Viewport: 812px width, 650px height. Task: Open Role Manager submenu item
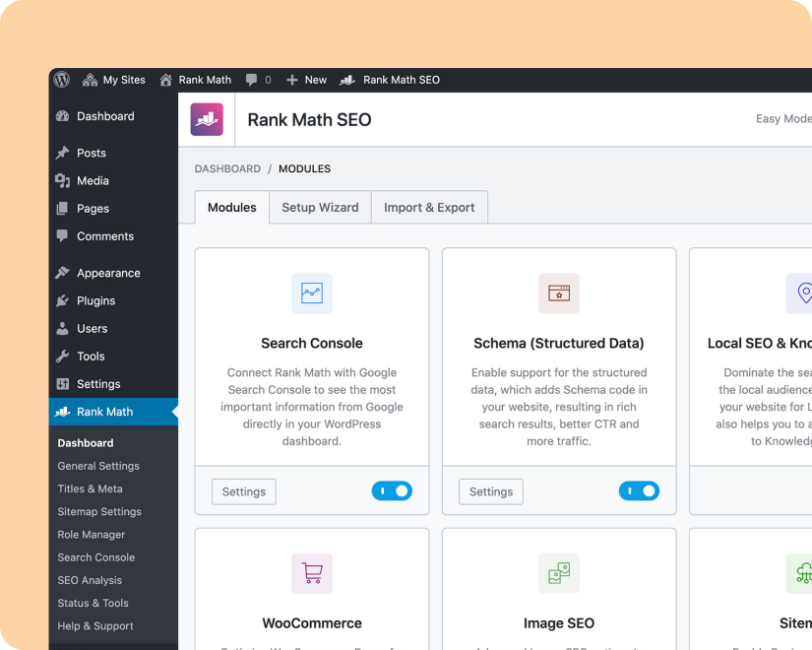tap(92, 535)
